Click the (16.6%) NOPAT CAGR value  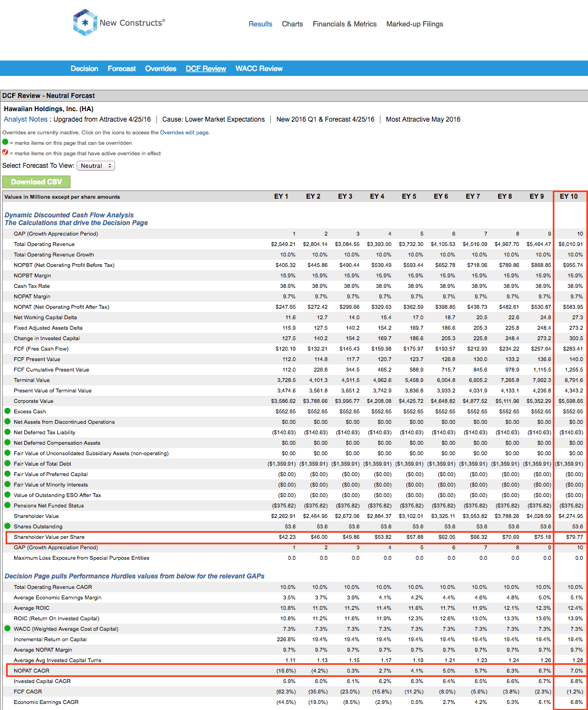[286, 670]
